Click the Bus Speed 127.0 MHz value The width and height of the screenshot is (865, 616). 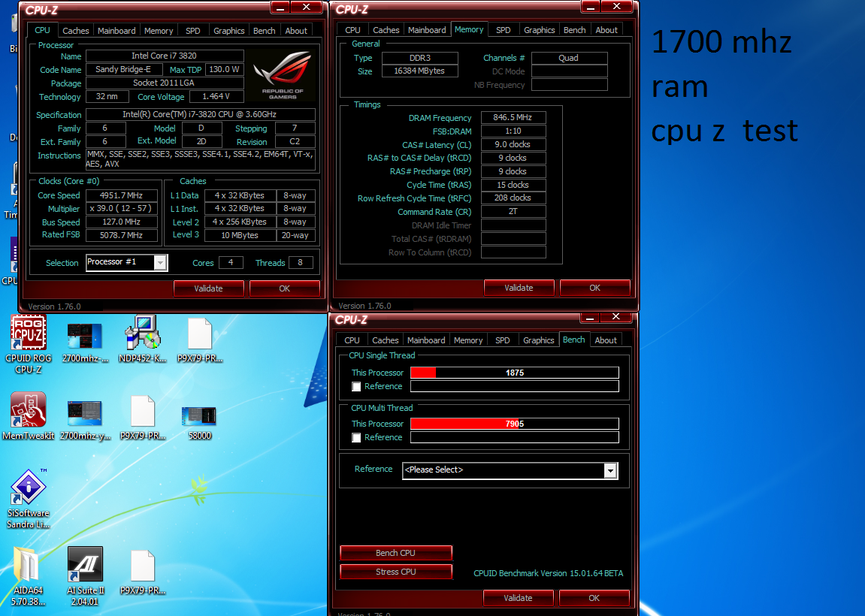coord(121,222)
